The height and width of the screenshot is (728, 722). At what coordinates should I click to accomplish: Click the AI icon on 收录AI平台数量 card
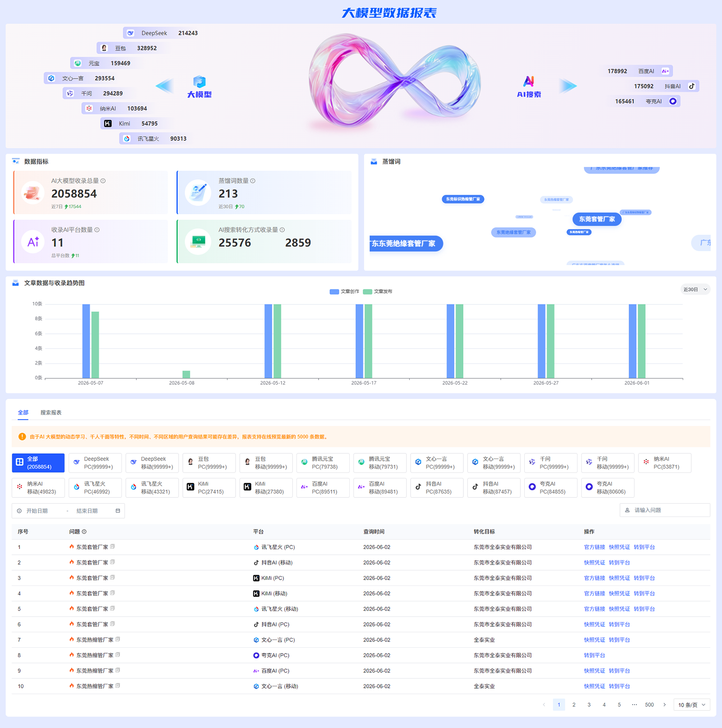(x=33, y=242)
